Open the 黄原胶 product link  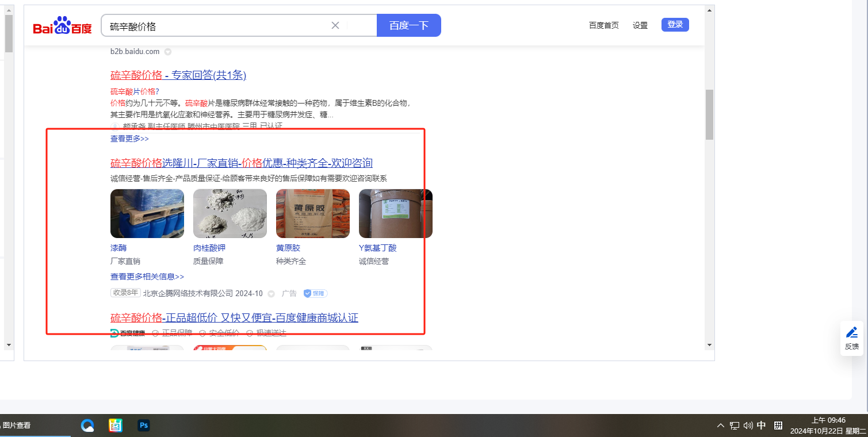click(x=288, y=248)
